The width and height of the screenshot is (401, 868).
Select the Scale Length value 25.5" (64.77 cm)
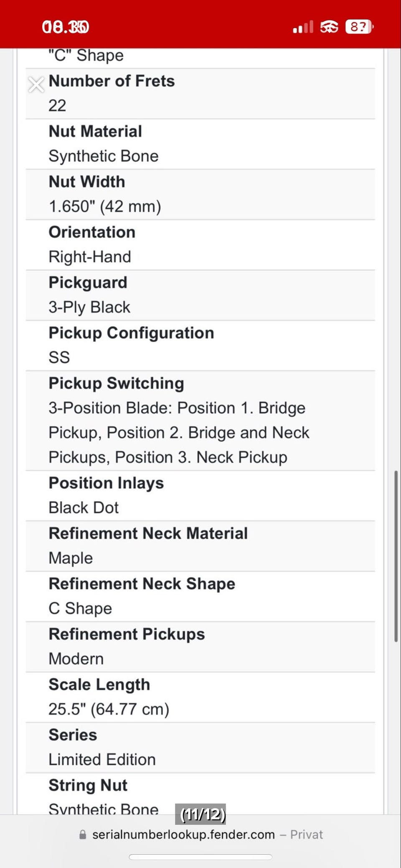(109, 709)
